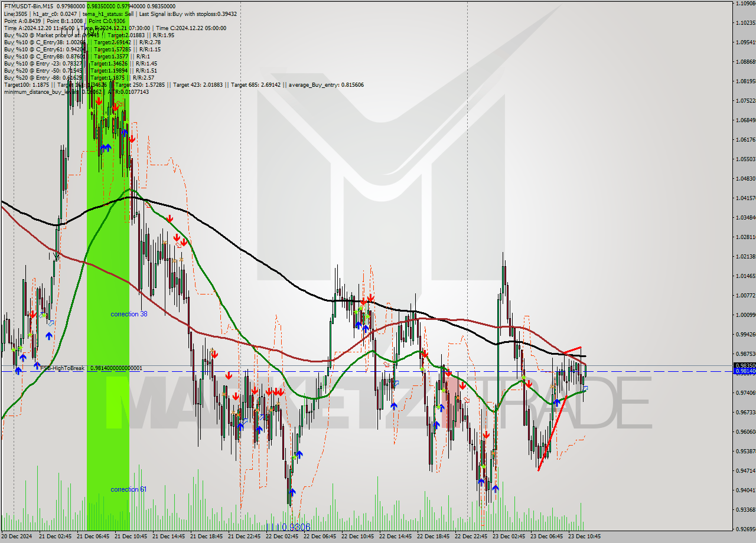Viewport: 756px width, 543px height.
Task: Click the blue 0.98140 price level tag
Action: click(744, 371)
